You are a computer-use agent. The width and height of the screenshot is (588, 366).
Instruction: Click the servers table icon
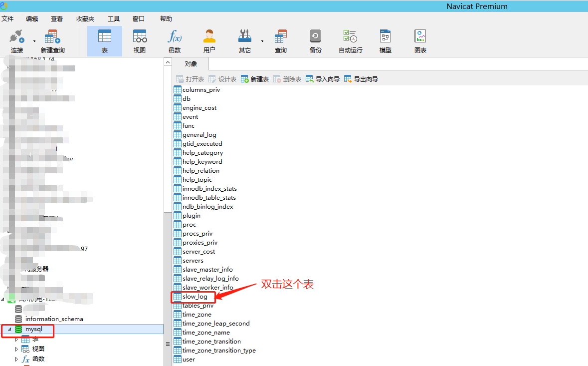(178, 261)
